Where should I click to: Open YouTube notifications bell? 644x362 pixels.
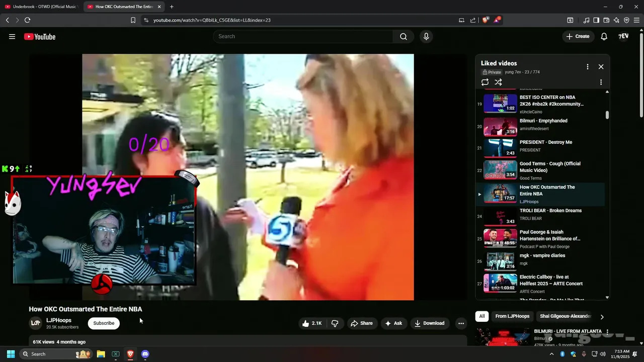pyautogui.click(x=604, y=36)
